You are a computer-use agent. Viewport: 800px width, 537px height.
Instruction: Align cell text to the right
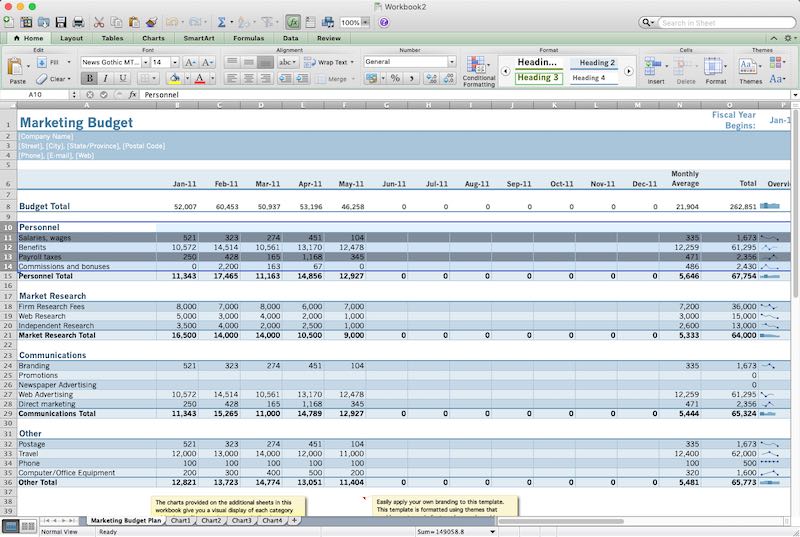coord(265,79)
